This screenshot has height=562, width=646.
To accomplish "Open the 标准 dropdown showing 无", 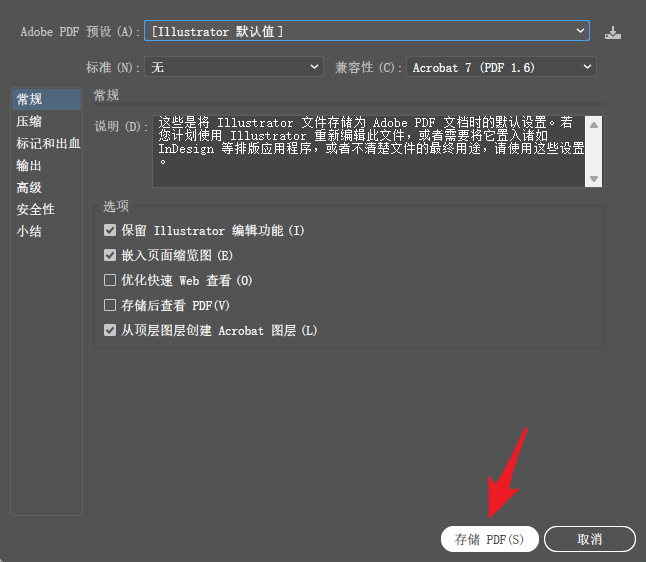I will point(234,67).
